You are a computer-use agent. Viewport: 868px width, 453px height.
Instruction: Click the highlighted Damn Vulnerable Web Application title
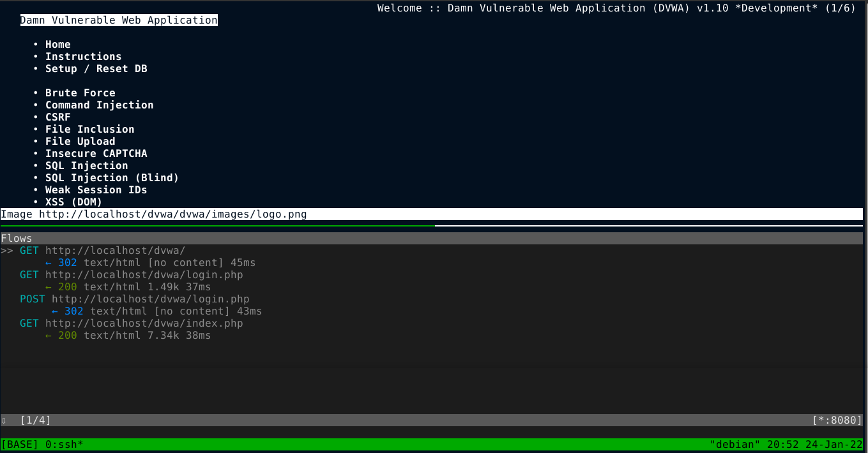coord(119,20)
